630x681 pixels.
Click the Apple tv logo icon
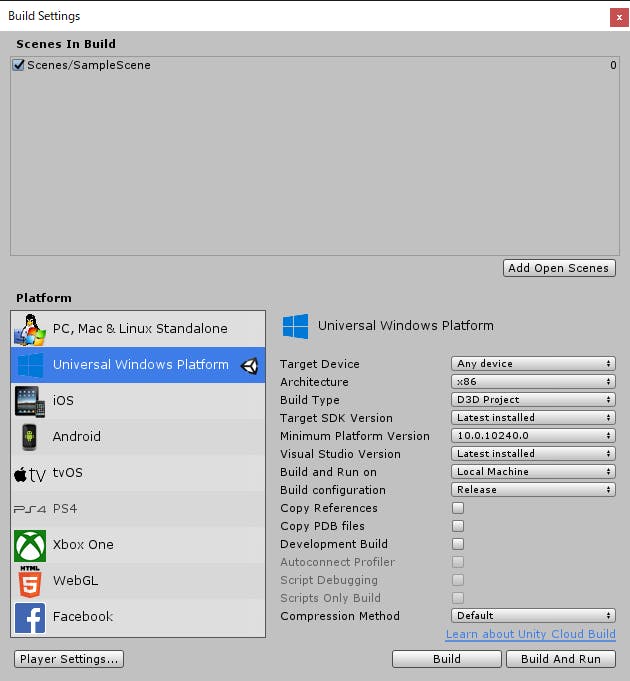[30, 475]
